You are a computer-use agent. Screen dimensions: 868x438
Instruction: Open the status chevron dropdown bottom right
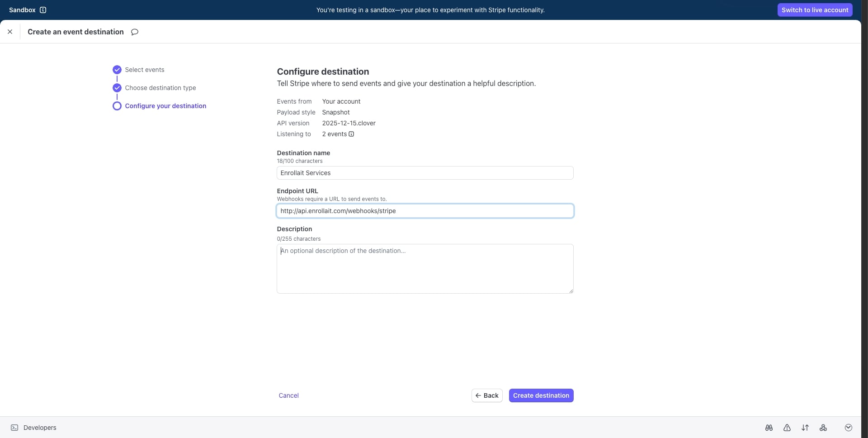849,428
